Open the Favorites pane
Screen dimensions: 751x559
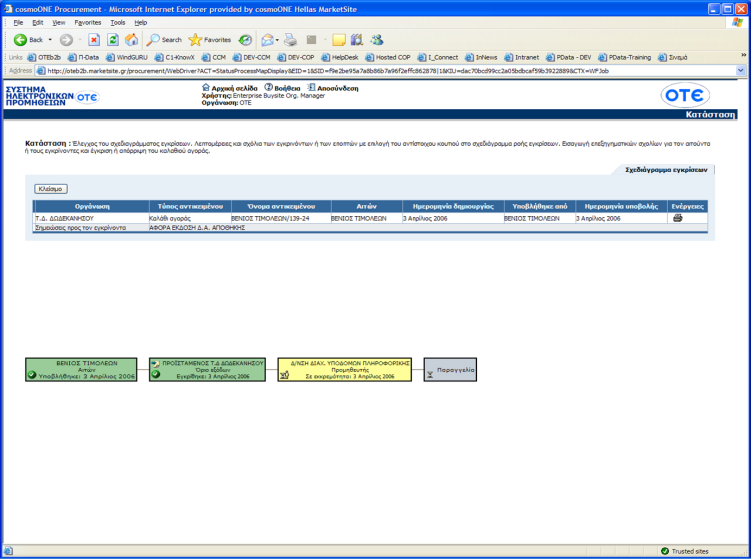210,40
